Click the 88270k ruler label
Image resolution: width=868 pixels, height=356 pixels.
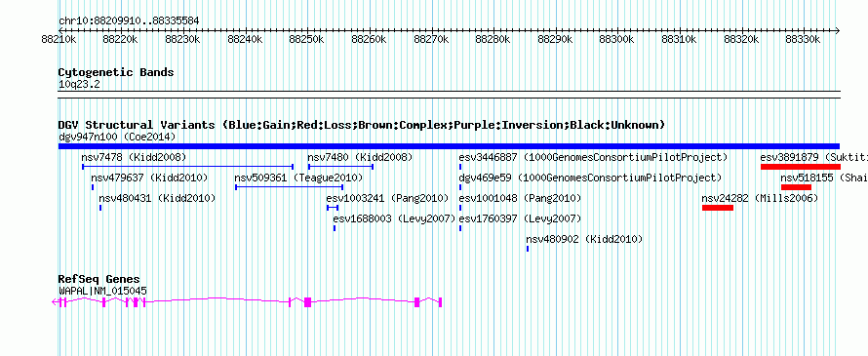coord(430,40)
